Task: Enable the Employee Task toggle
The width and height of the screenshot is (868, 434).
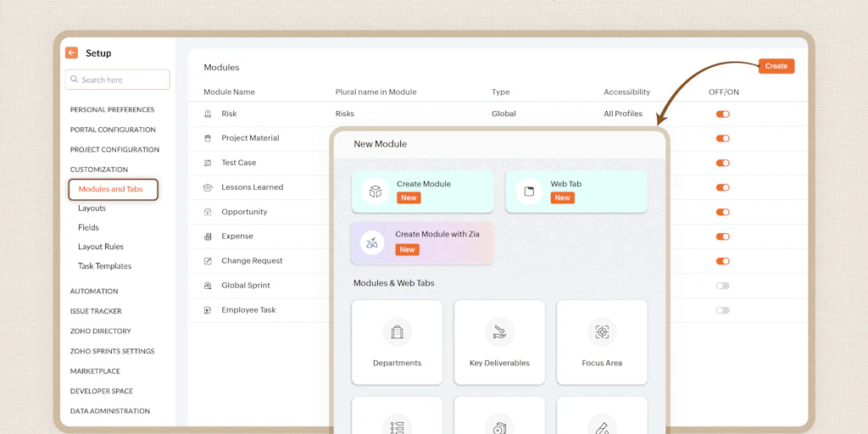Action: [722, 310]
